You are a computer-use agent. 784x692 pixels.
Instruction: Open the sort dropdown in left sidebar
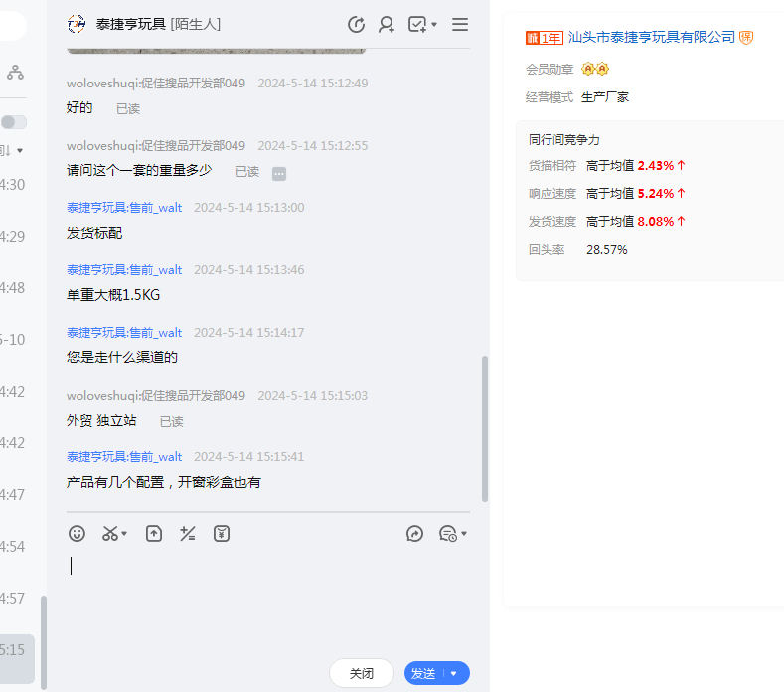pyautogui.click(x=14, y=150)
